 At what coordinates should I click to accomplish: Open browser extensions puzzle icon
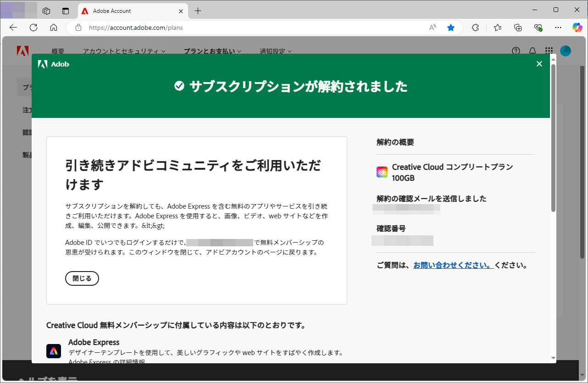coord(475,28)
